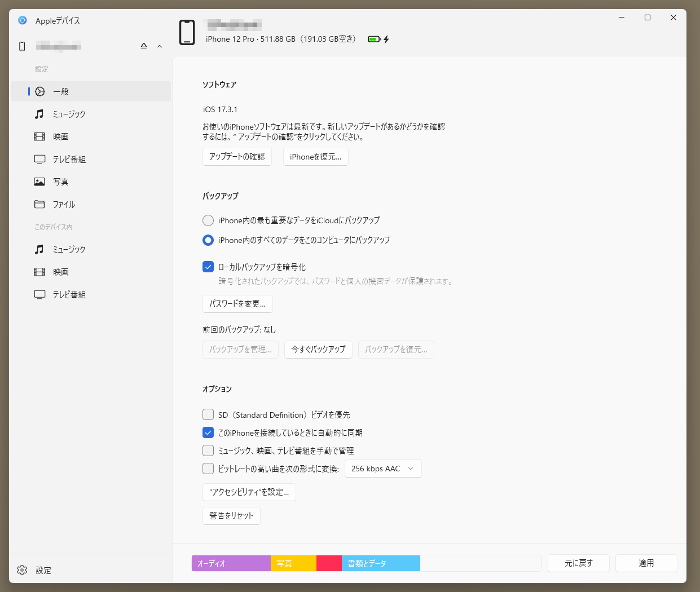The image size is (700, 592).
Task: Select iCloud backup radio option
Action: [208, 220]
